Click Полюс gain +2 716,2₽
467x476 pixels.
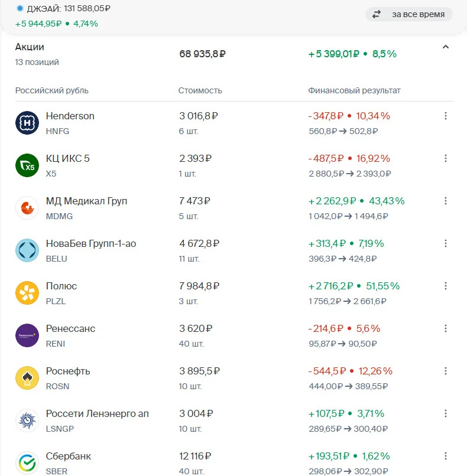pyautogui.click(x=330, y=286)
